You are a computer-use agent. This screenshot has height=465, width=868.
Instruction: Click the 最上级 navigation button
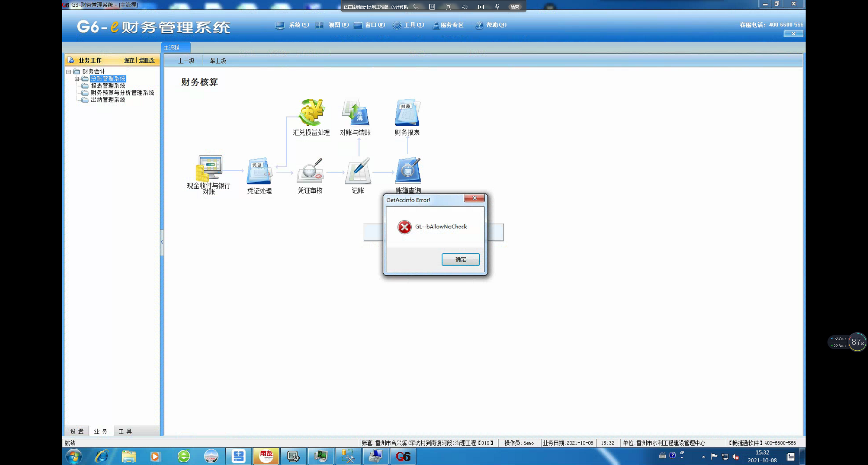coord(218,60)
